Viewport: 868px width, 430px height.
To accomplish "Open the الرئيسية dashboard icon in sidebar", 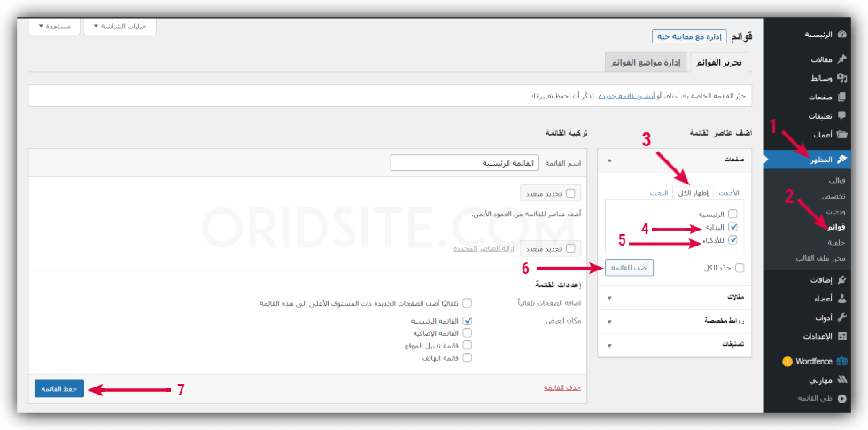I will tap(842, 35).
